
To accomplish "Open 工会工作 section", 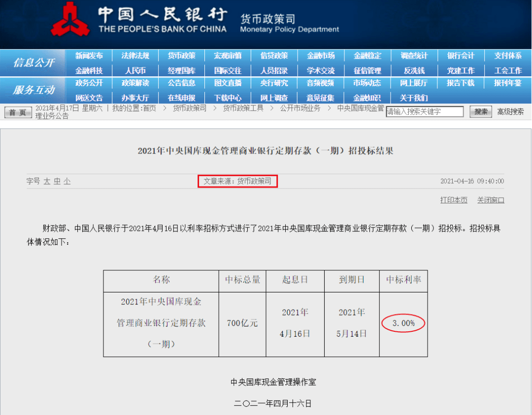I will click(507, 70).
